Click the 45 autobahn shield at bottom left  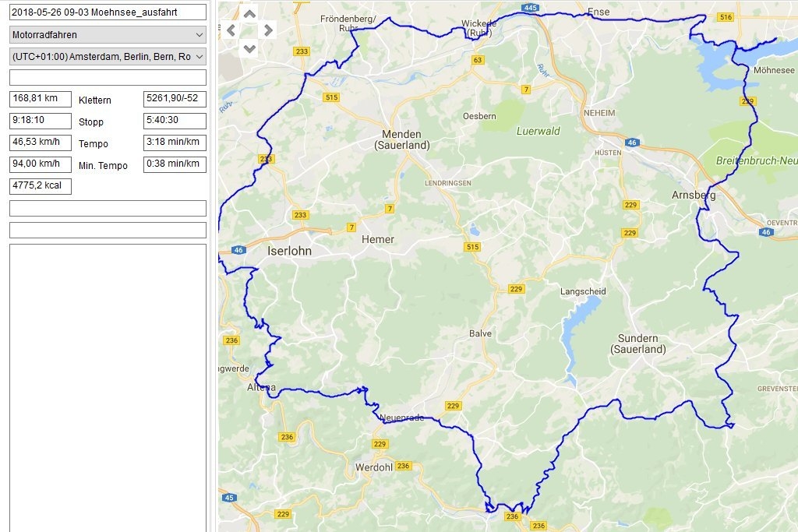pos(228,498)
